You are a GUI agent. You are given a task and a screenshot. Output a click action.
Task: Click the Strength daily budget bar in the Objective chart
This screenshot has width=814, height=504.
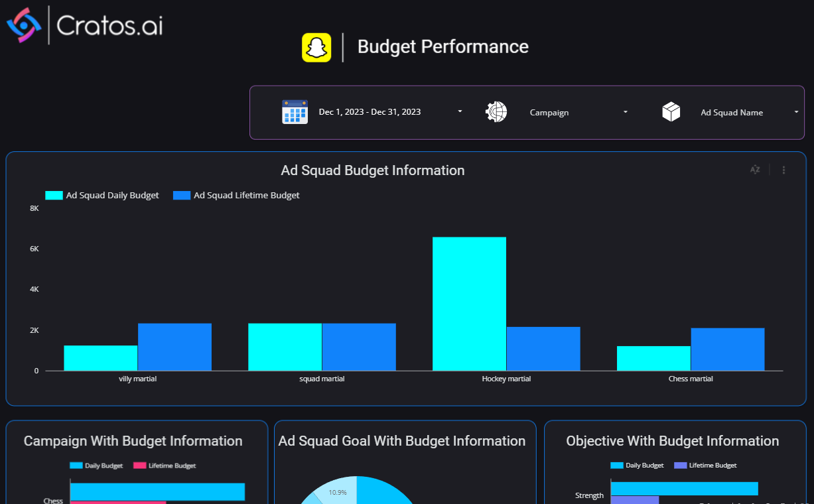coord(684,488)
